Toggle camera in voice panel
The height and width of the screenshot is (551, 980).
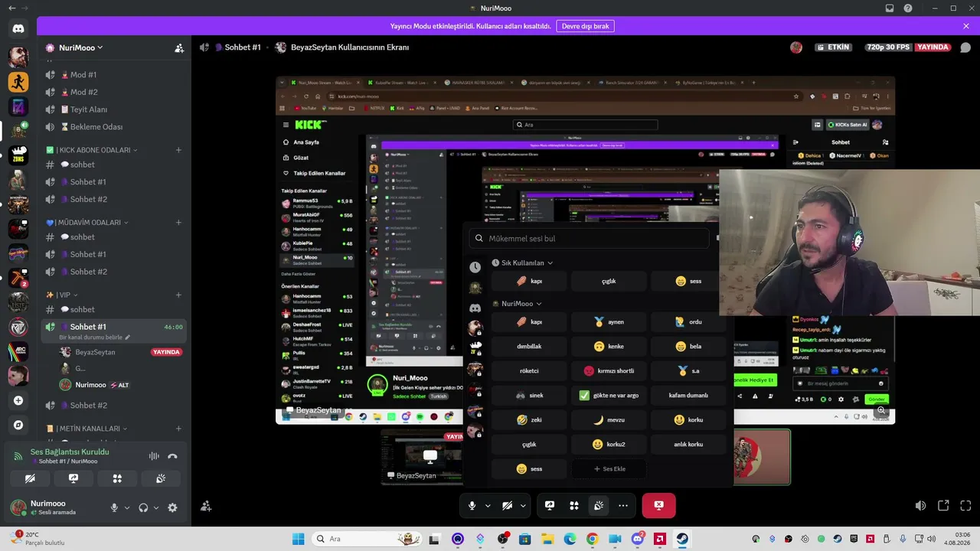(30, 478)
